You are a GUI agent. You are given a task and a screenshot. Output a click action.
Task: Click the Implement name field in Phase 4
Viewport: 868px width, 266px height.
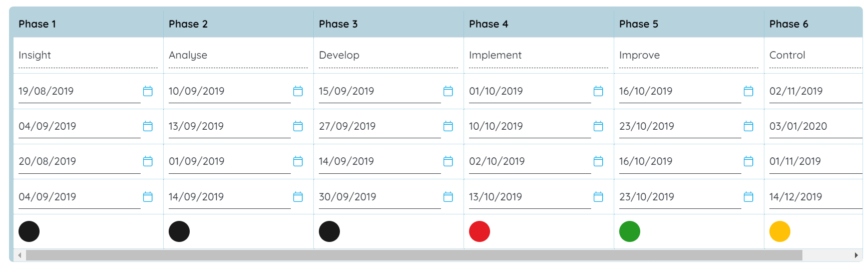539,56
